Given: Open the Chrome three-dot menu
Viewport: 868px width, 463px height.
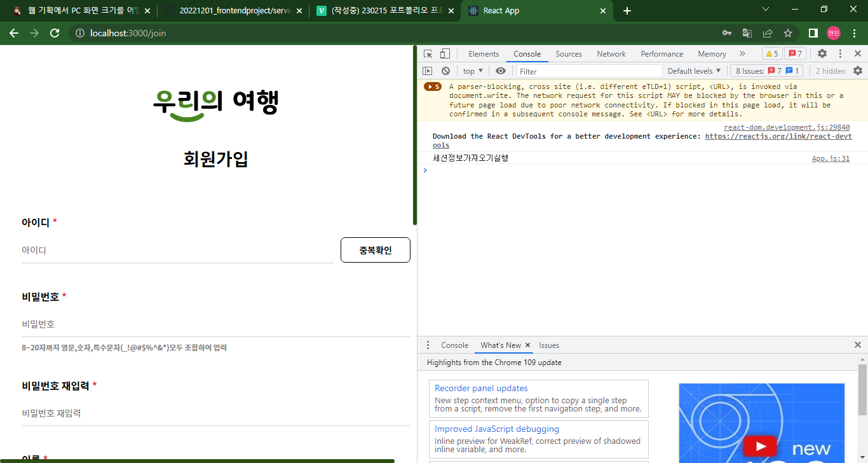Looking at the screenshot, I should coord(854,33).
